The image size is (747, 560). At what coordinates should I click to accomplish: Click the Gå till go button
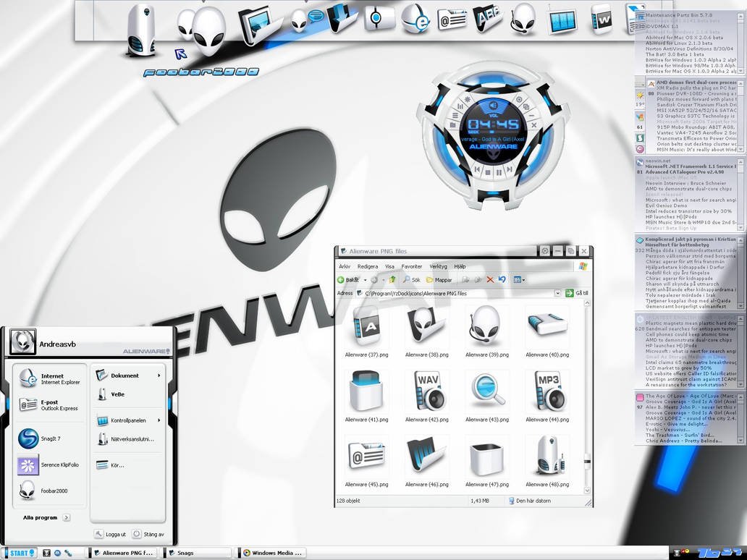576,293
